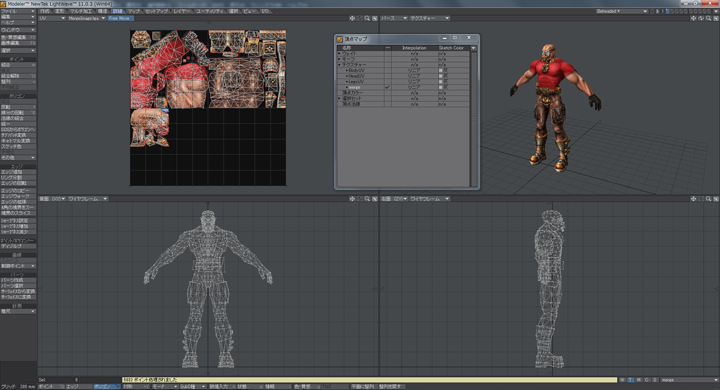The width and height of the screenshot is (720, 390).
Task: Toggle the T texture map button
Action: tap(631, 380)
